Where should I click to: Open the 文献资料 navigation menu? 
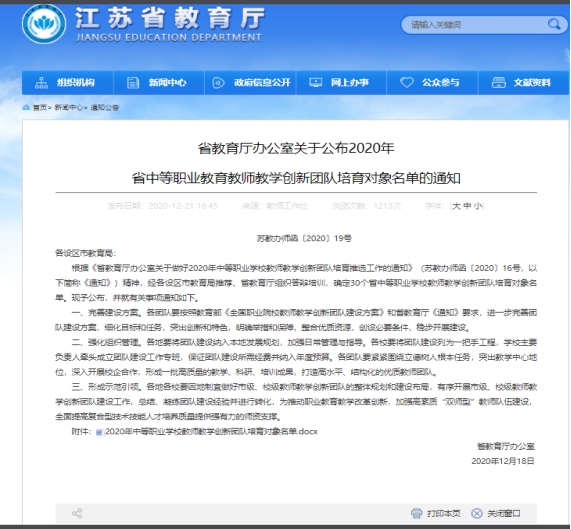[524, 83]
